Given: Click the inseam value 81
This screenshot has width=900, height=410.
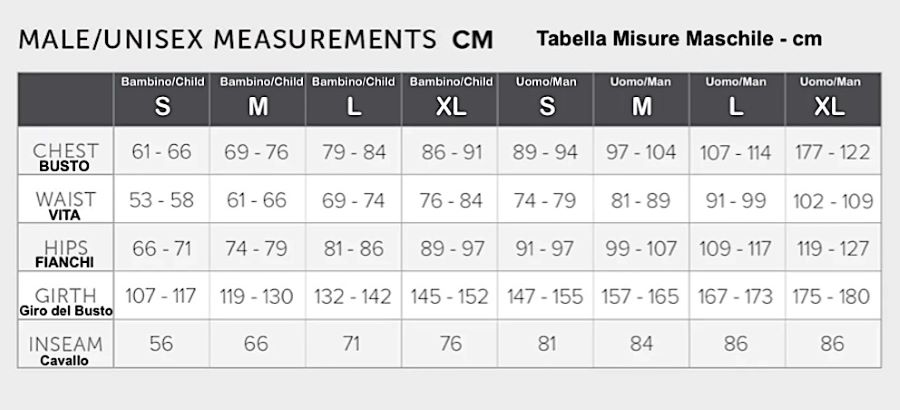Looking at the screenshot, I should coord(546,344).
